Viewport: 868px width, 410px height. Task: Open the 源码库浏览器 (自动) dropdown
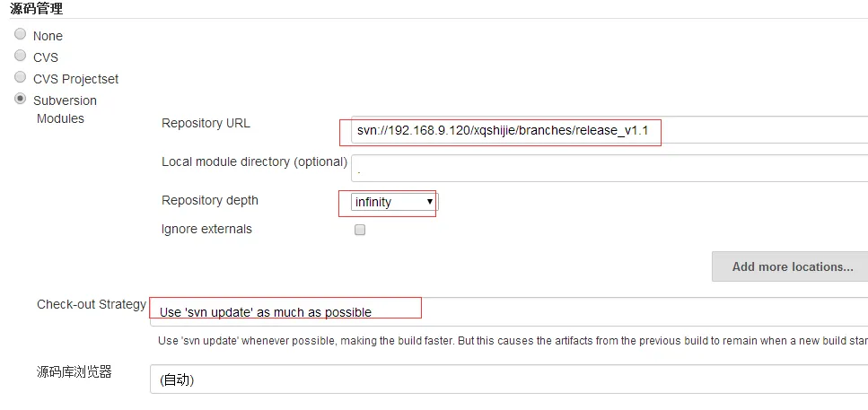point(508,379)
